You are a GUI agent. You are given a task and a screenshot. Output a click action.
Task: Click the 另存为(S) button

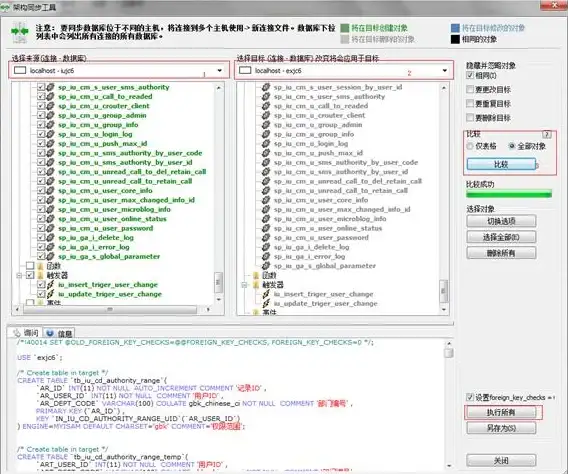click(501, 428)
